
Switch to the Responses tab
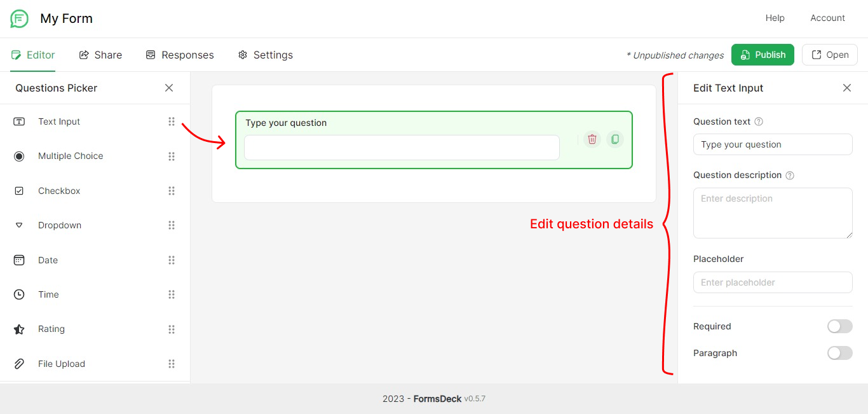coord(180,55)
